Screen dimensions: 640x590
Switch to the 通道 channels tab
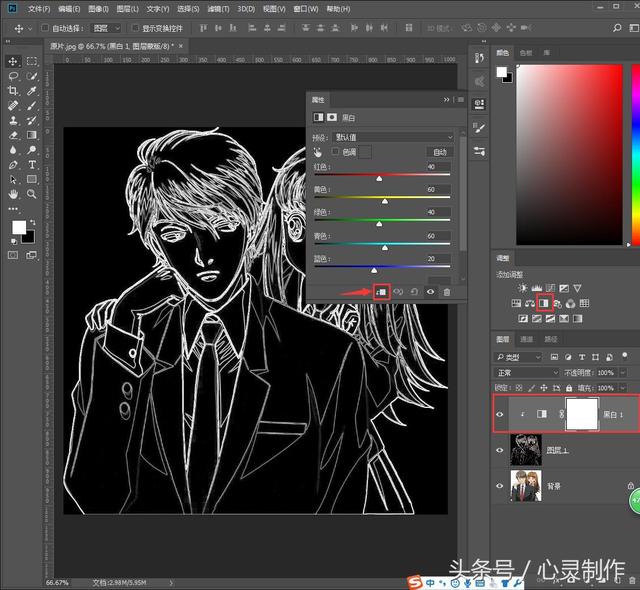(x=527, y=339)
